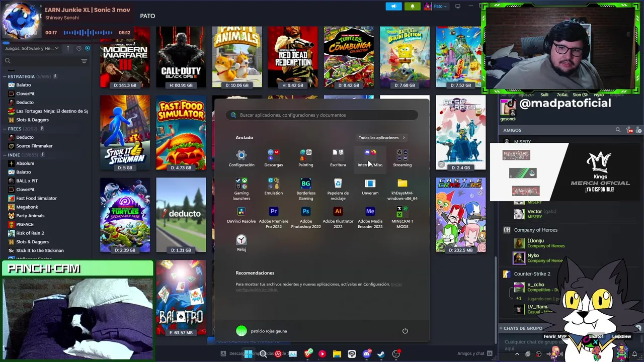
Task: Open the Painting app group
Action: point(305,158)
